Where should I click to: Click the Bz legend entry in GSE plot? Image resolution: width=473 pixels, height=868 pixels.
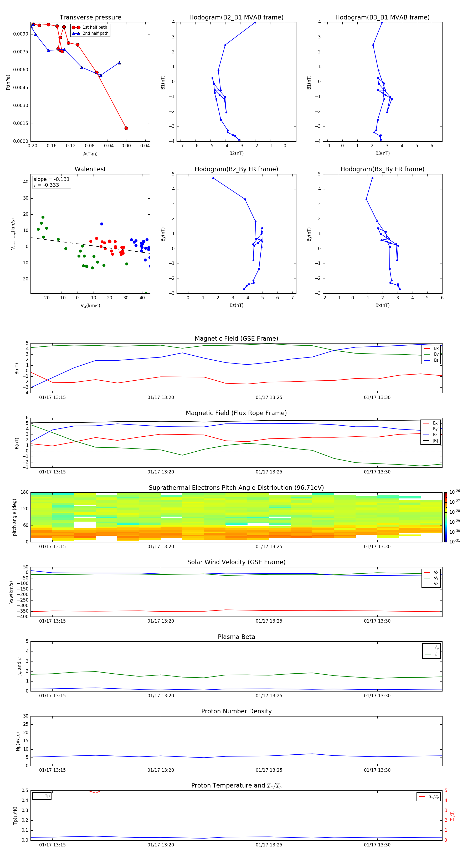coord(431,360)
